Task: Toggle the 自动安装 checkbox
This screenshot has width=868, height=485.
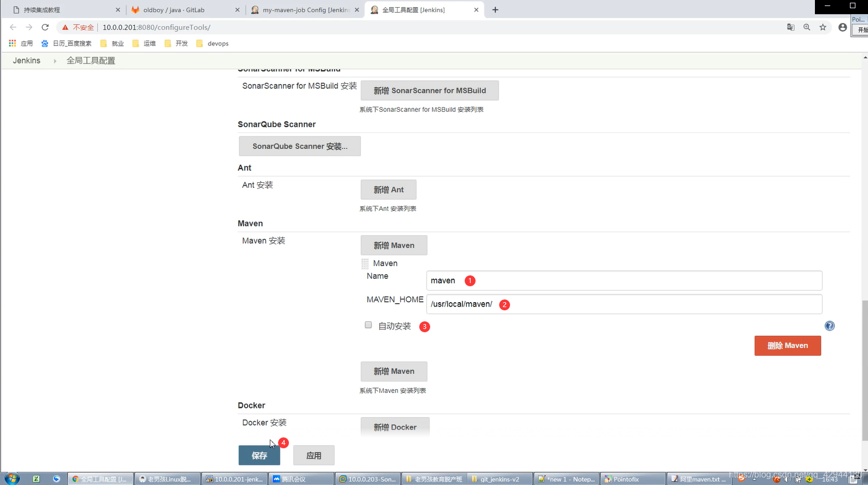Action: pos(368,325)
